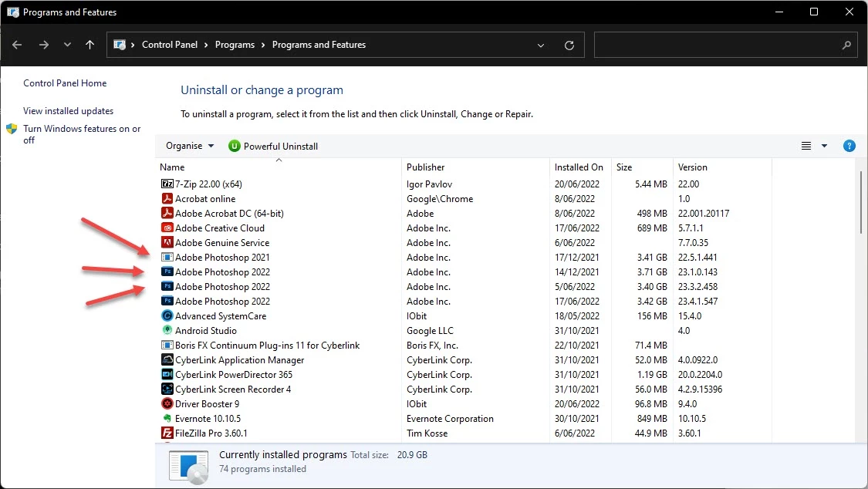Go up one level with up arrow
Screen dimensions: 868x489
tap(90, 45)
